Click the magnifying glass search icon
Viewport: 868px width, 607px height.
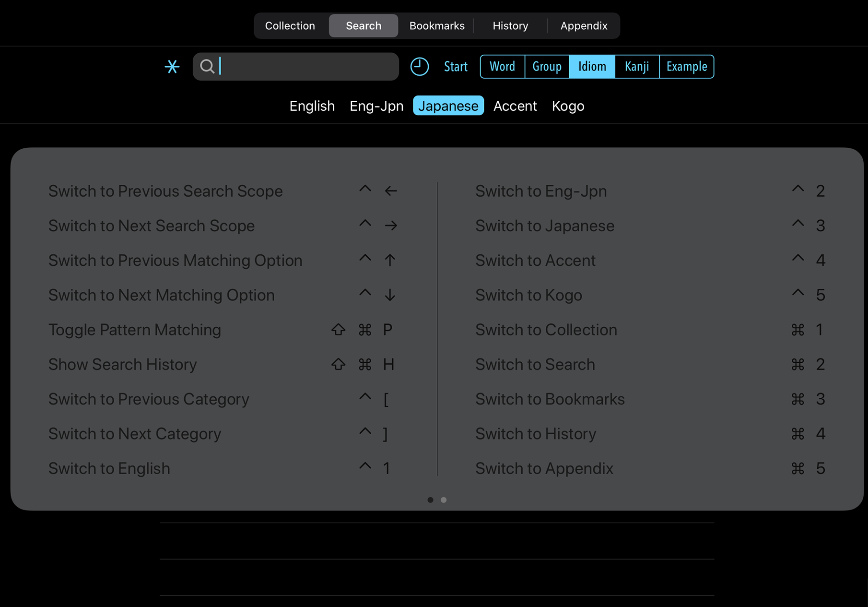207,66
